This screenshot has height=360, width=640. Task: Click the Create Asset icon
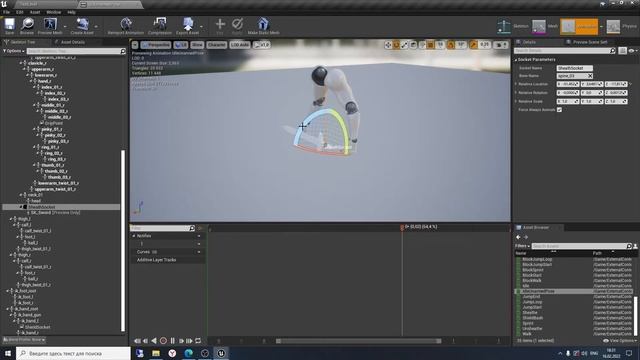[82, 26]
